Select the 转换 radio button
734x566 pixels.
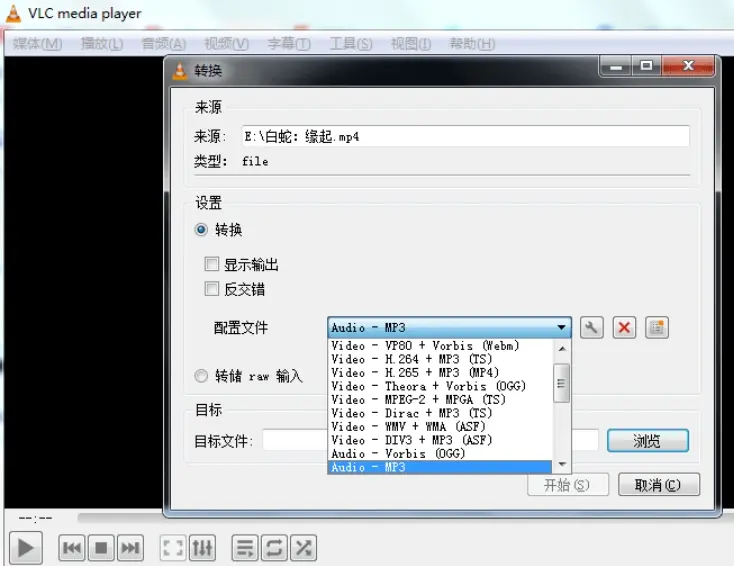[x=201, y=230]
